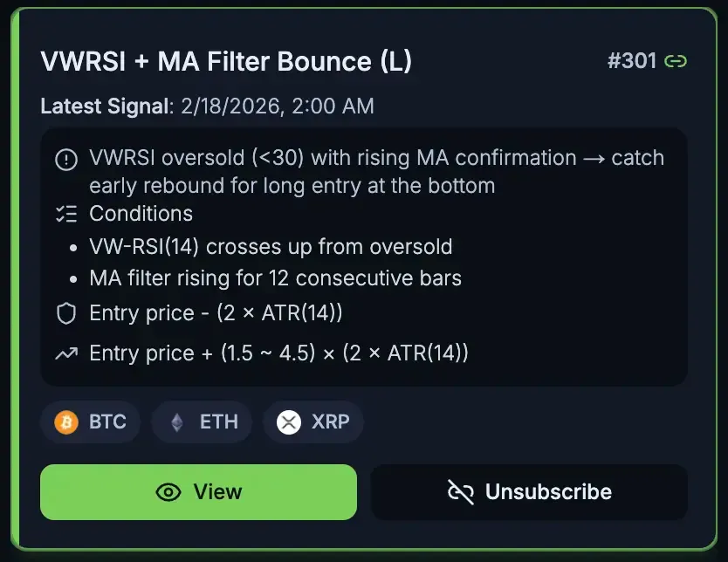Viewport: 728px width, 562px height.
Task: Click the Ethereum diamond icon
Action: [x=177, y=422]
